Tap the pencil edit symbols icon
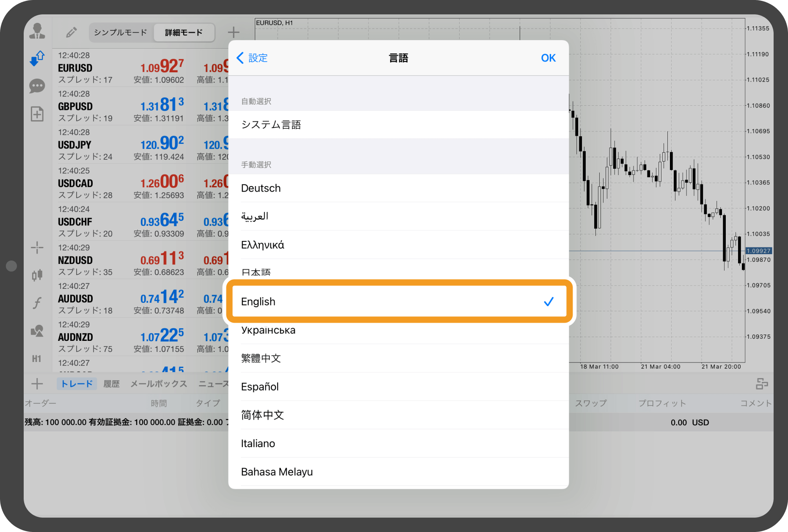The width and height of the screenshot is (788, 532). coord(71,32)
